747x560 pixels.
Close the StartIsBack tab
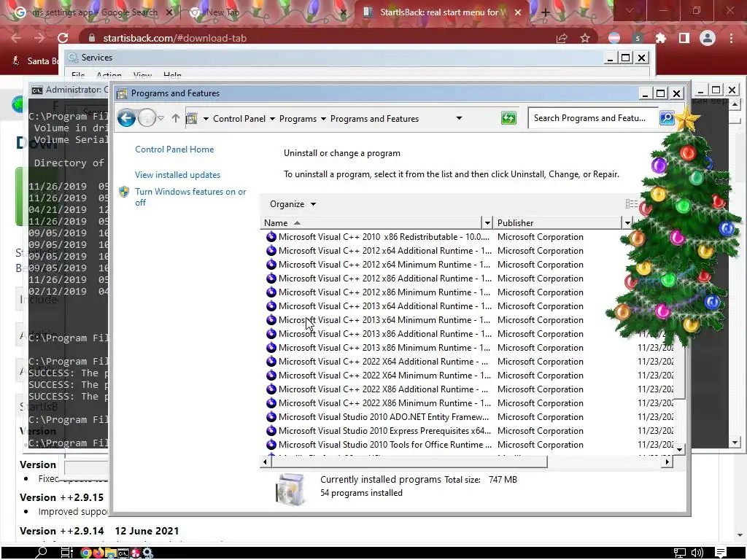[518, 13]
